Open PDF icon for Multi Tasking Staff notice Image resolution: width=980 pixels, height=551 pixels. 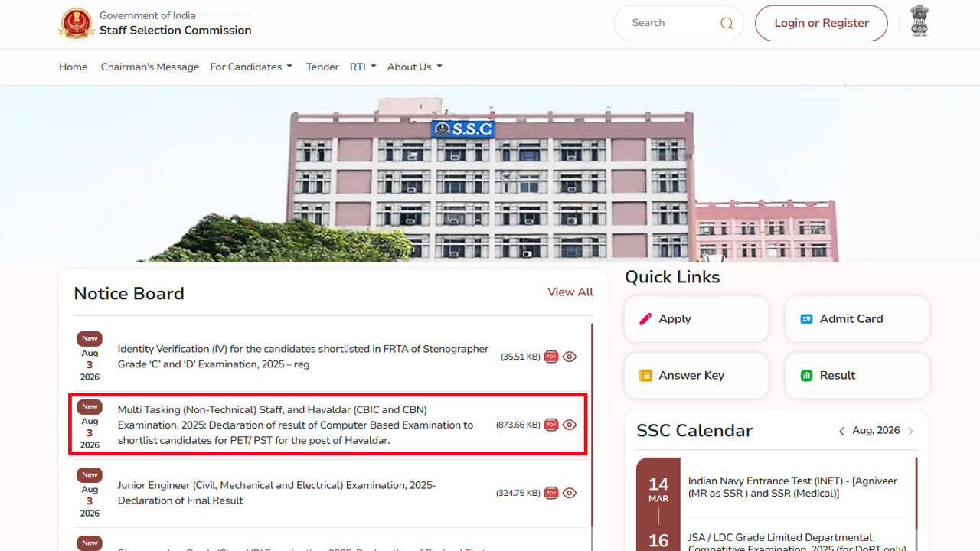pyautogui.click(x=551, y=425)
